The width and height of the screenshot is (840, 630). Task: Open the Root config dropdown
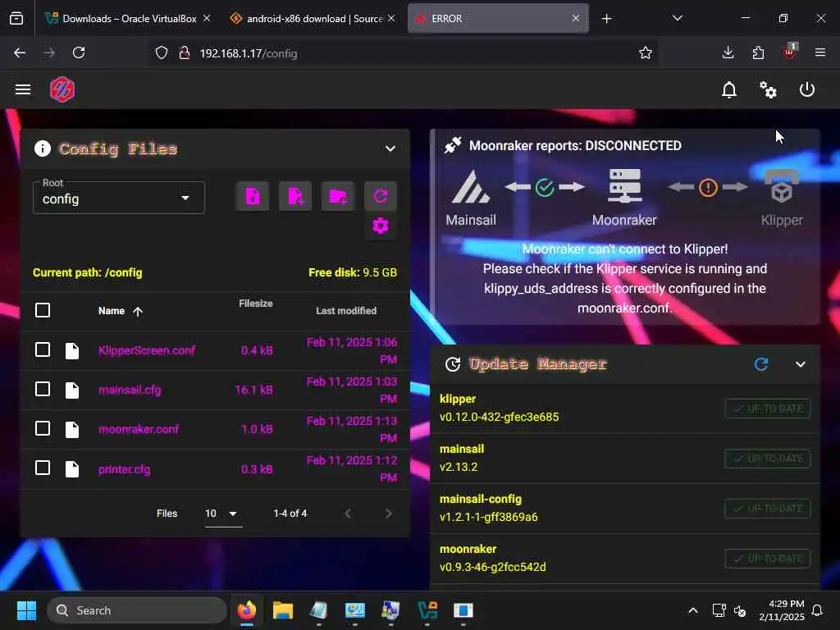coord(118,198)
